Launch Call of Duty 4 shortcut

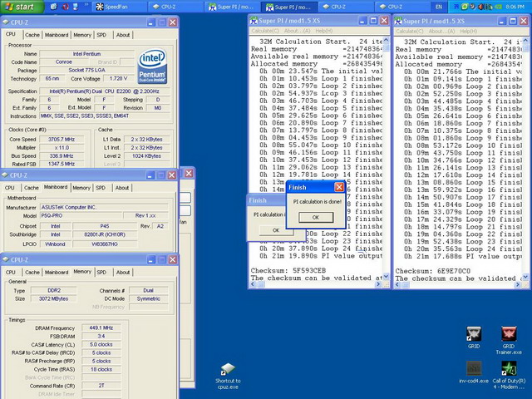(509, 375)
